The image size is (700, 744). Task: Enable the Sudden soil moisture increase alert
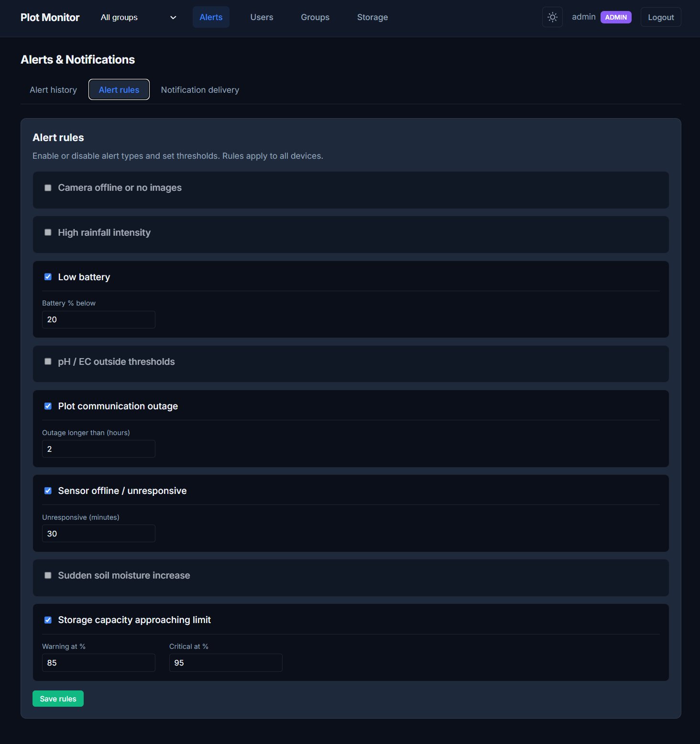(48, 575)
